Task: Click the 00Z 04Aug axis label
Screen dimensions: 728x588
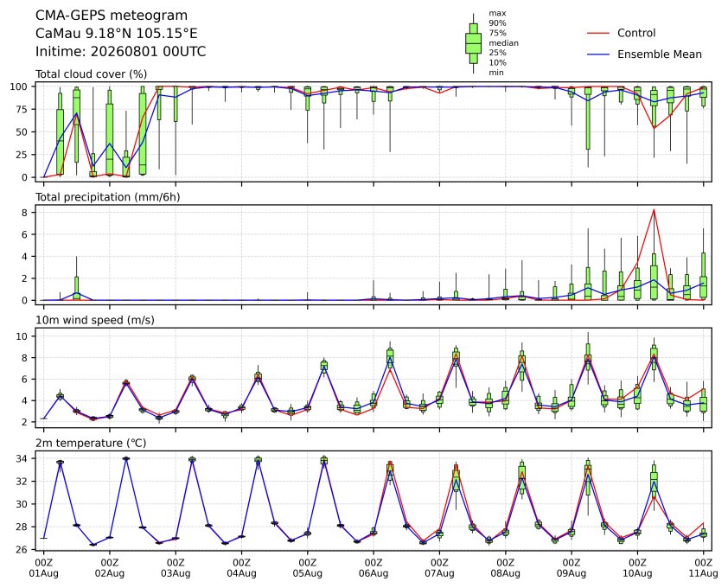Action: [241, 568]
